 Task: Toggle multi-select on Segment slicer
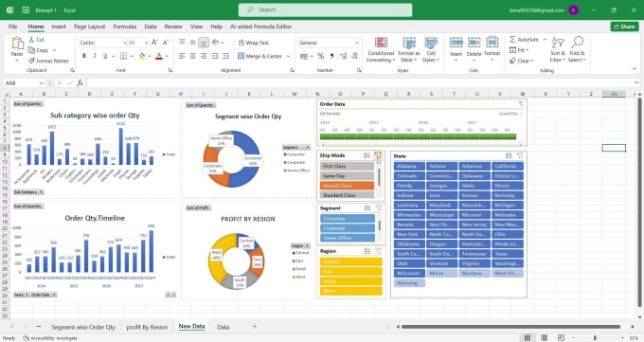tap(367, 208)
